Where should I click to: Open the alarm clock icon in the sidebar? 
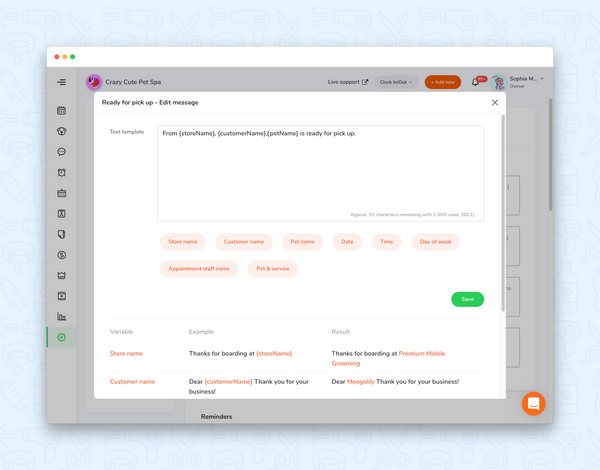61,173
